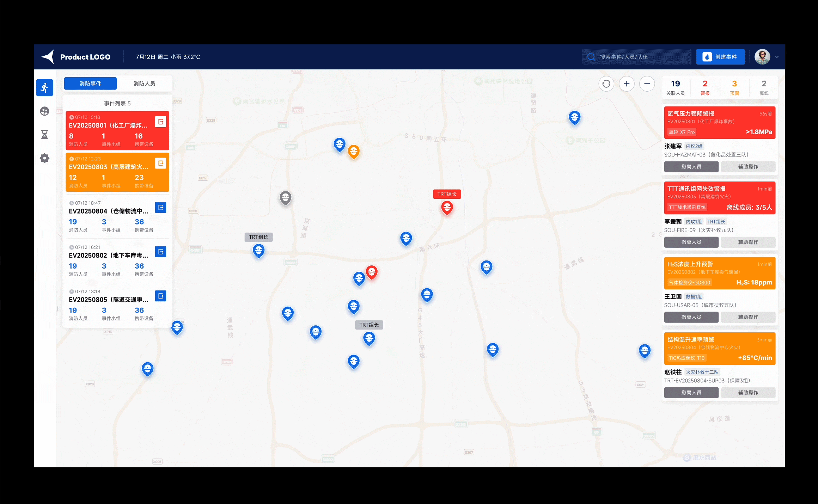Screen dimensions: 818x504
Task: Open EV20250801 event detail icon
Action: coord(160,122)
